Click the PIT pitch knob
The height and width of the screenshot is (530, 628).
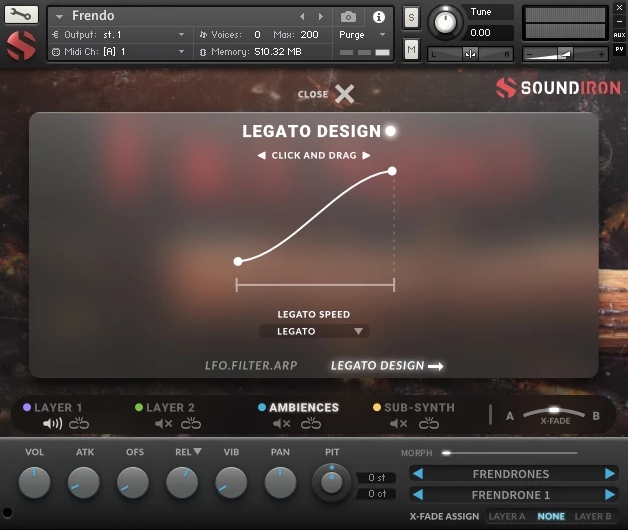(x=332, y=482)
